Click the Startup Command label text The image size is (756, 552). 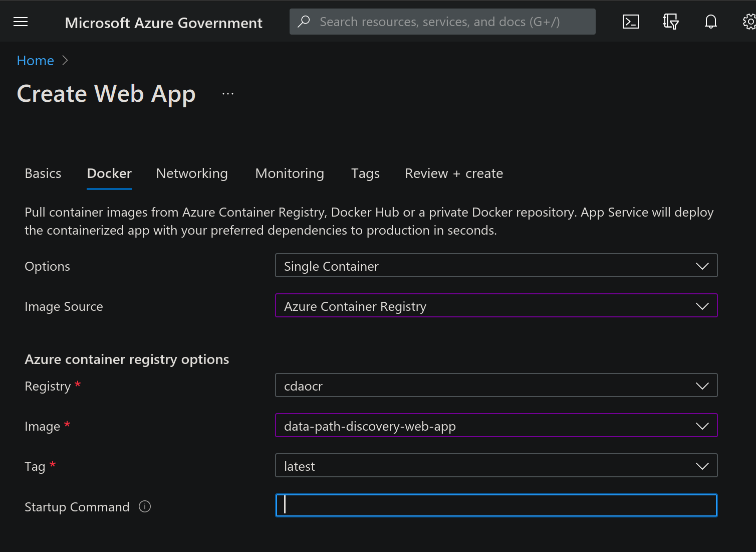pos(77,507)
